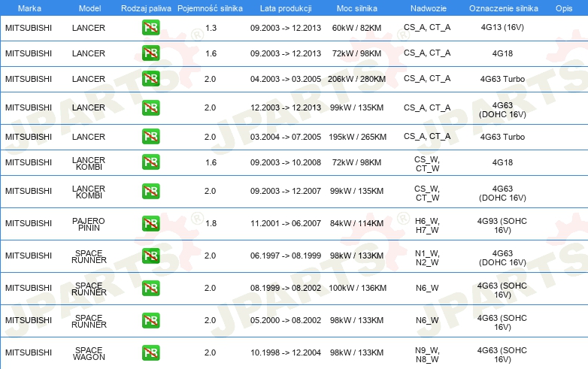Click the fuel icon in the Lancer 12.2003 row

pos(150,107)
